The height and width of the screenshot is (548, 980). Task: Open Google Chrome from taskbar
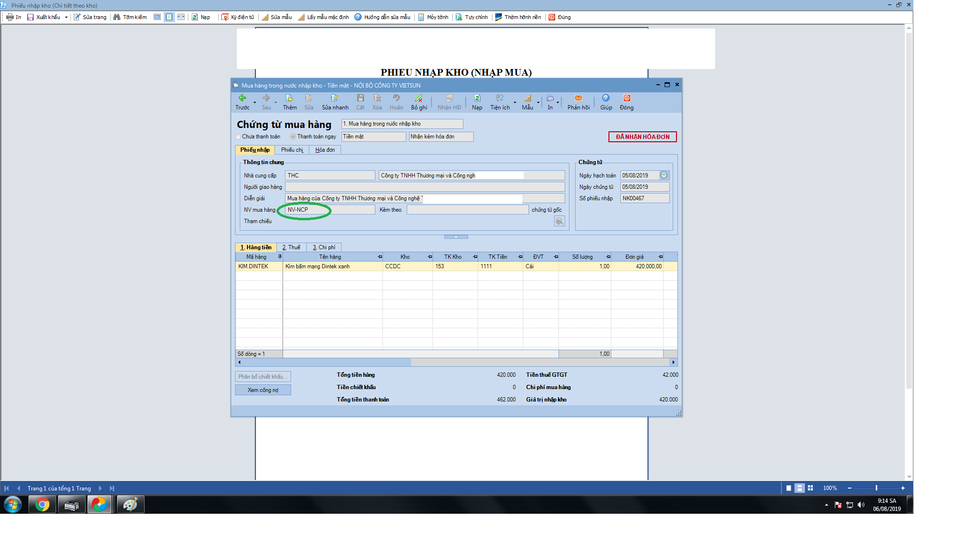coord(42,504)
